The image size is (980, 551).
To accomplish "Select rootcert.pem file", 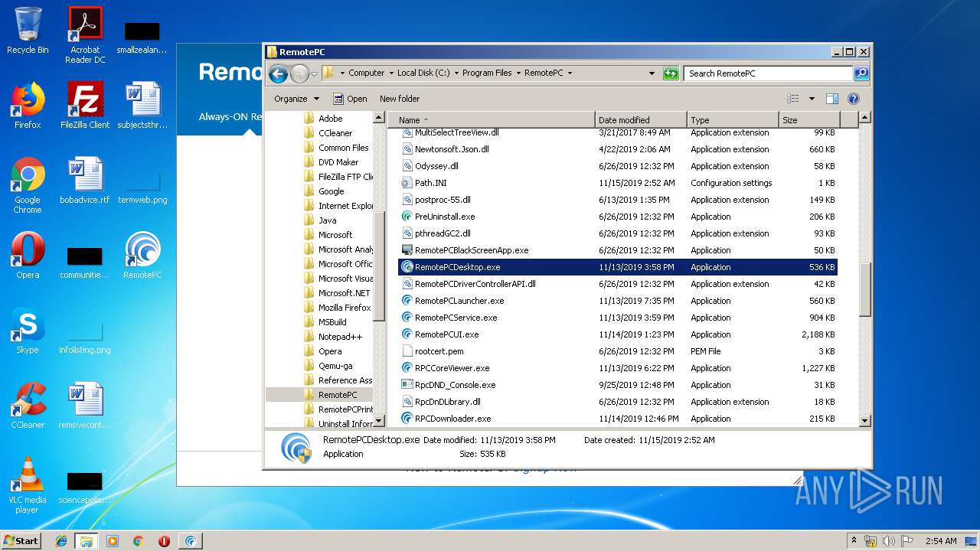I will point(439,351).
